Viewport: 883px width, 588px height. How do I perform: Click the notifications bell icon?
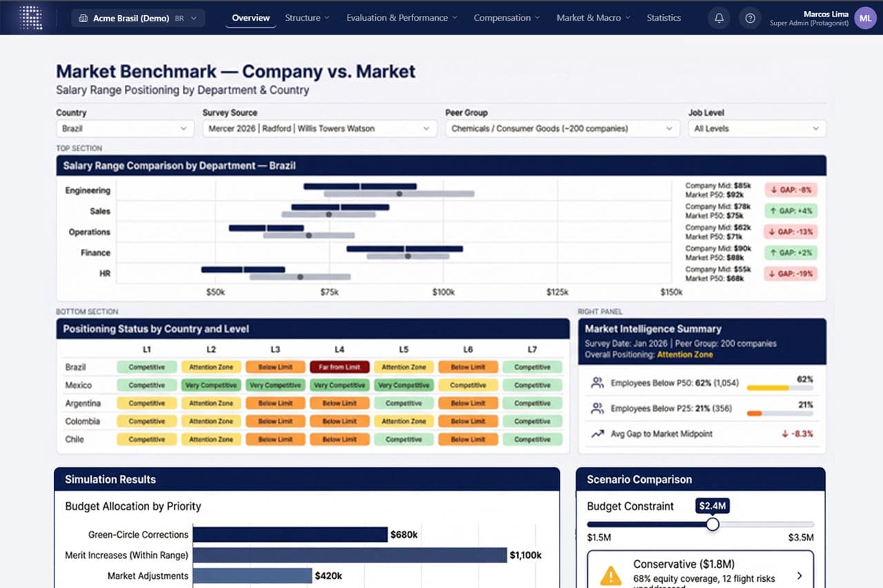pyautogui.click(x=718, y=18)
